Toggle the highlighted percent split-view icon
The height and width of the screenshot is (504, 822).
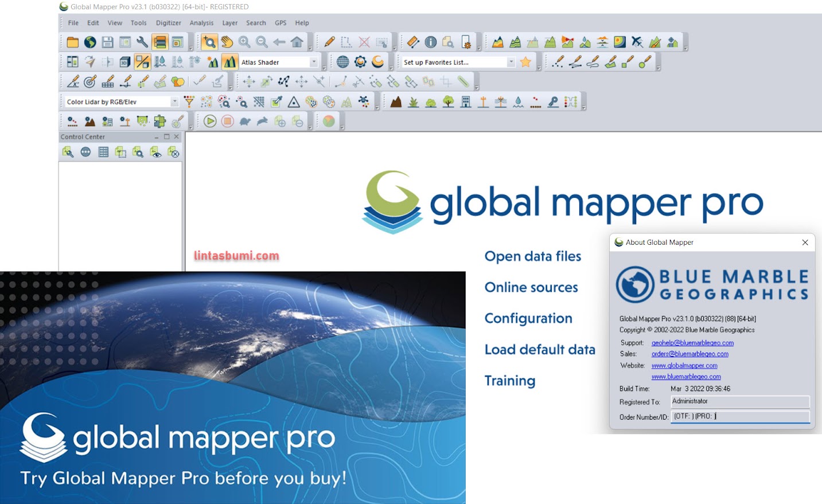pyautogui.click(x=142, y=62)
